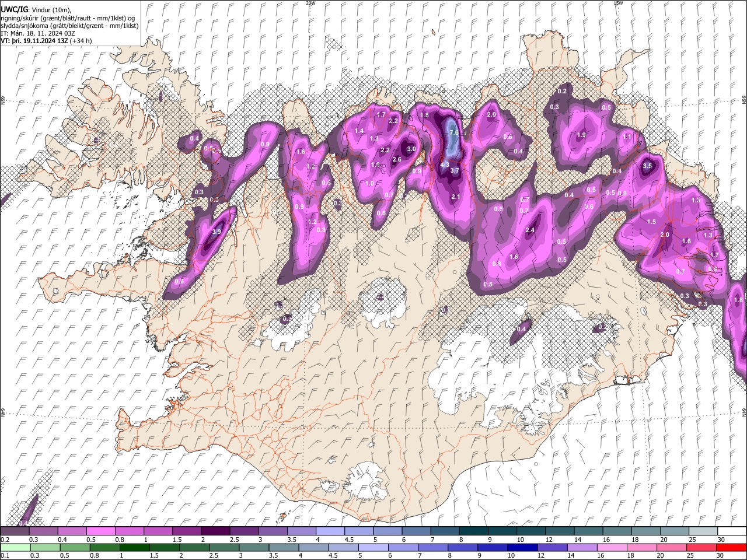
Task: Pick the top legend swatch between 3 and 3.5
Action: (273, 531)
